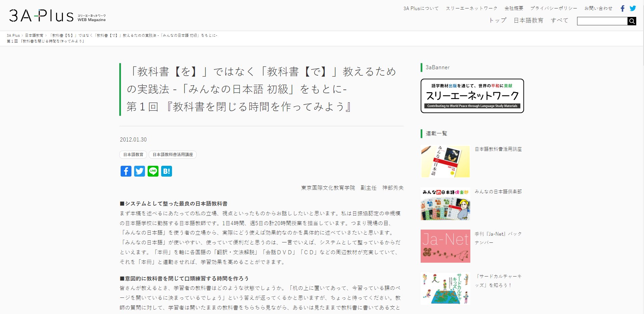Click the 日本語教科書活用講座 tag button
This screenshot has width=644, height=314.
[173, 155]
